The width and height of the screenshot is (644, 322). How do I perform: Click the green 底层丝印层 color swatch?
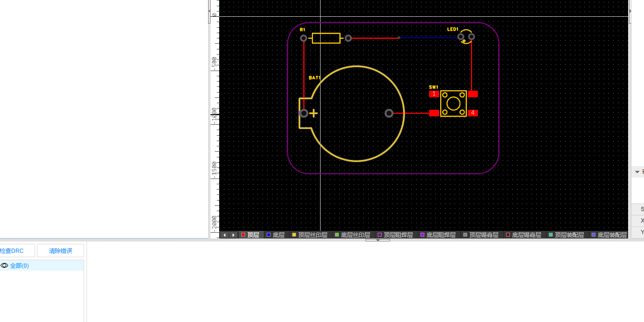[x=337, y=235]
